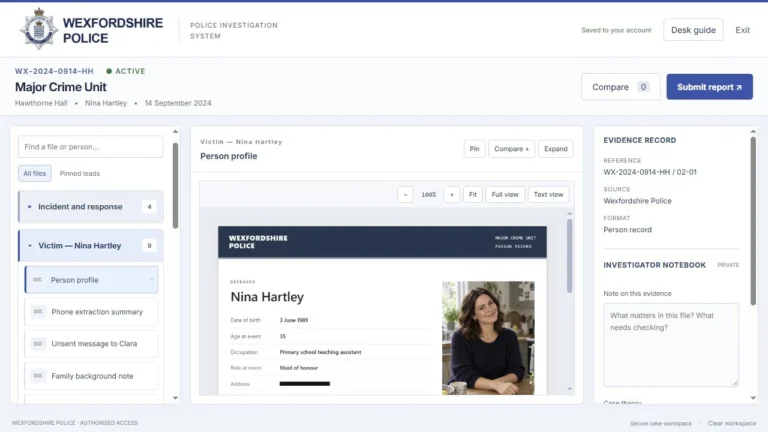Viewport: 768px width, 432px height.
Task: Zoom in with the plus button
Action: 452,194
